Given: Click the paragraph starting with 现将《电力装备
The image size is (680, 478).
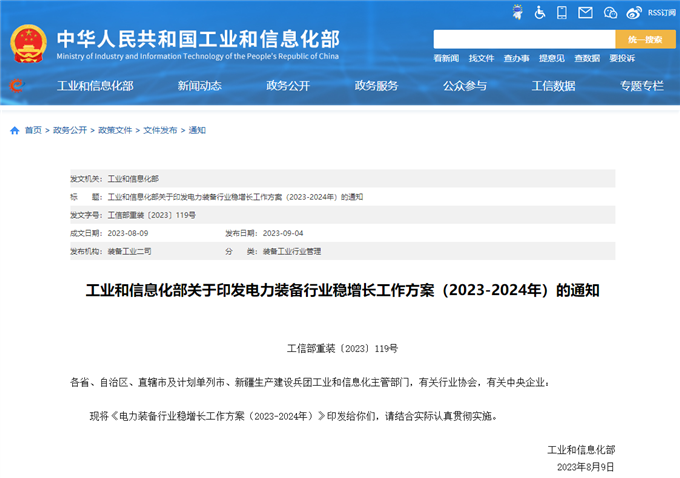Looking at the screenshot, I should pos(294,416).
